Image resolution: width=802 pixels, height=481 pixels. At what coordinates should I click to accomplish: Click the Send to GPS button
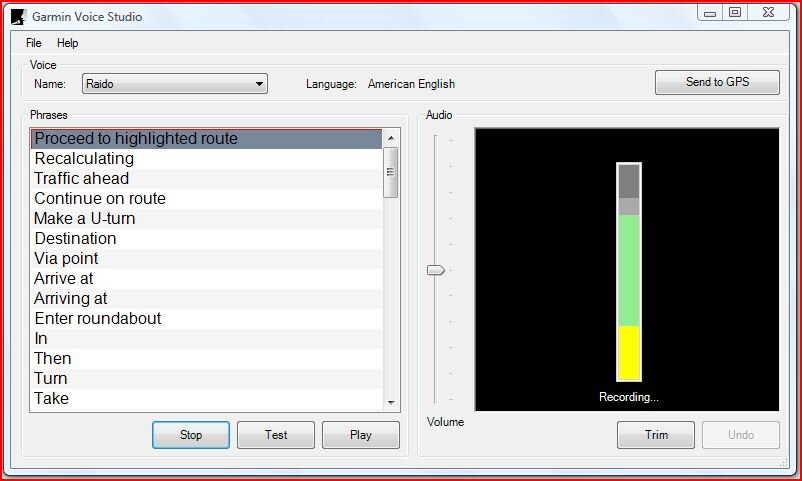click(717, 82)
